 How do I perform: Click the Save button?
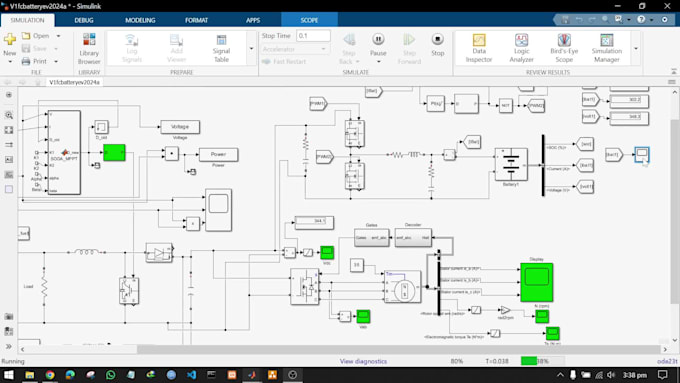point(35,48)
